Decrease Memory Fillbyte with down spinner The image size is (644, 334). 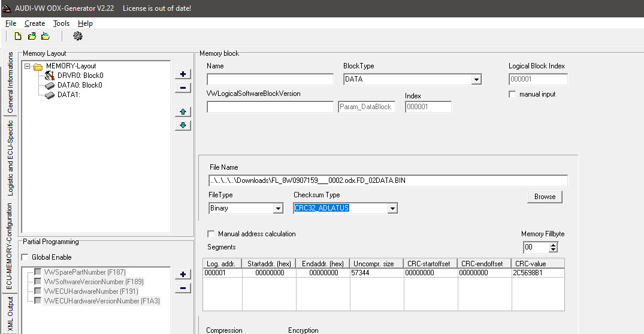pyautogui.click(x=553, y=249)
